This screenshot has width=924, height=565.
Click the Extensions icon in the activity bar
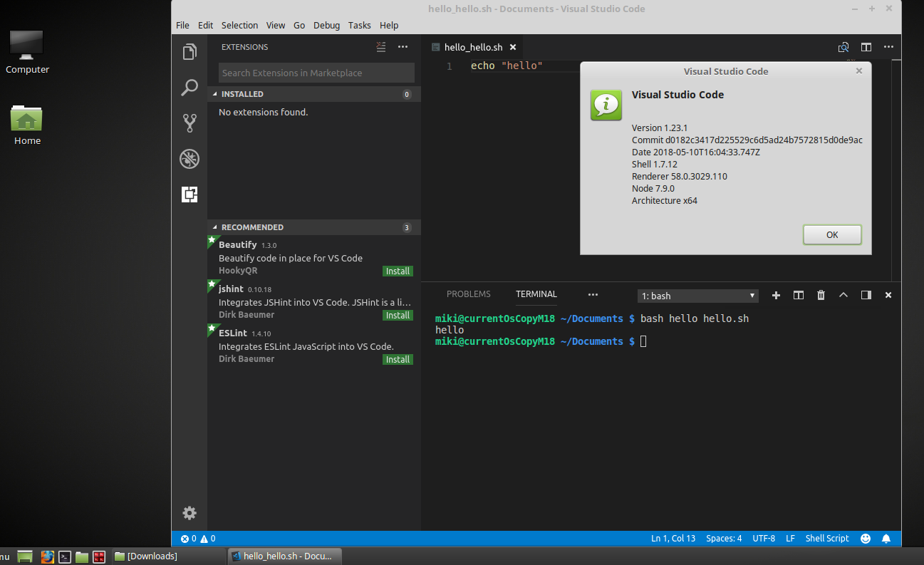[x=190, y=194]
